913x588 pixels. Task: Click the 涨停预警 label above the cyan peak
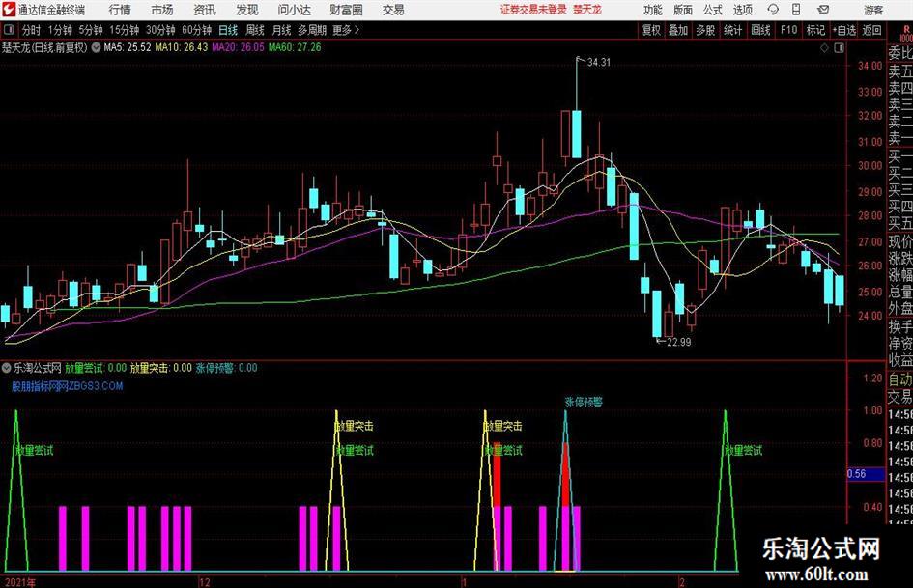click(x=584, y=403)
